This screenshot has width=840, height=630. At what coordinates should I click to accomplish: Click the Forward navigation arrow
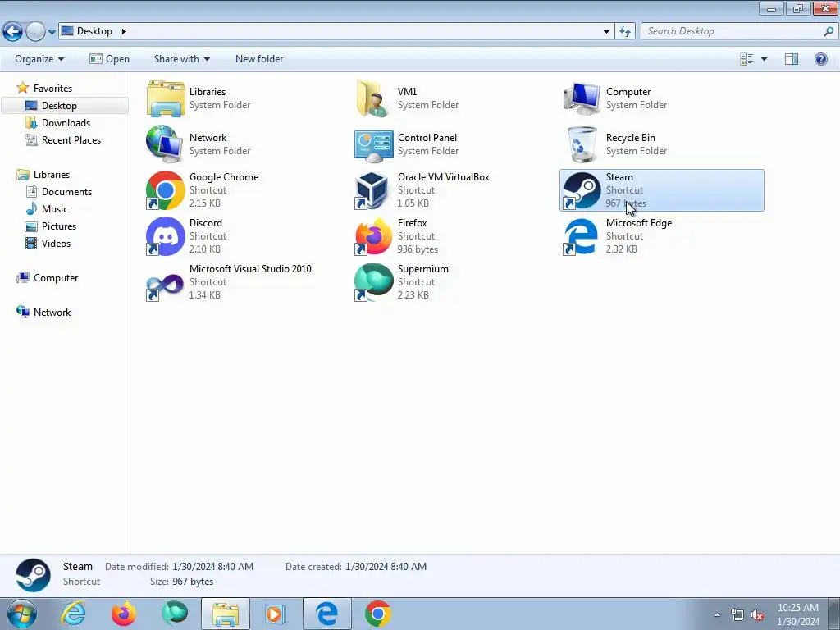point(35,31)
